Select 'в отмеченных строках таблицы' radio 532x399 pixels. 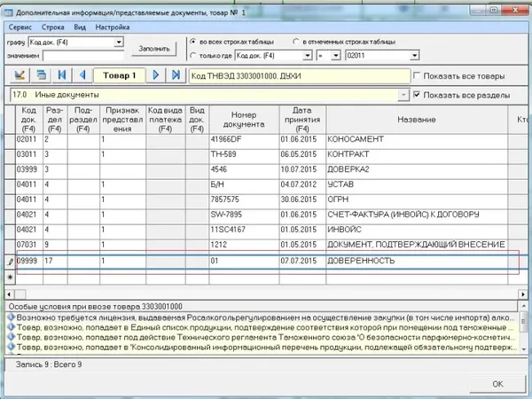pyautogui.click(x=296, y=42)
